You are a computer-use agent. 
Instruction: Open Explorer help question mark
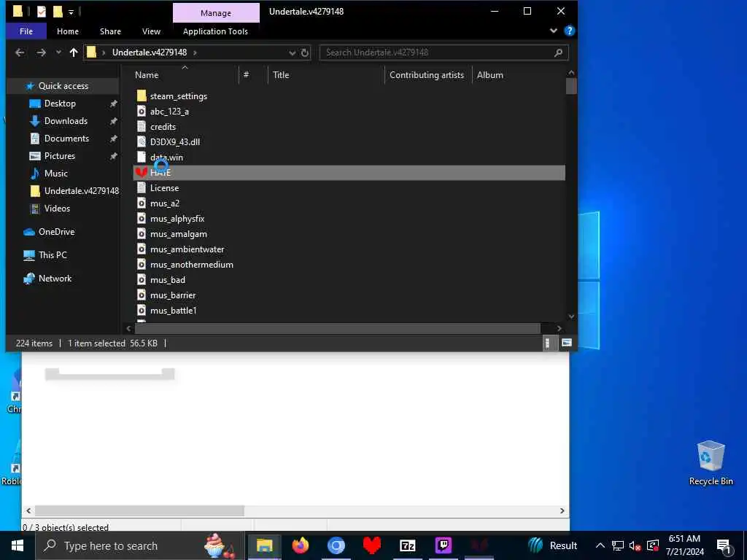pos(569,31)
